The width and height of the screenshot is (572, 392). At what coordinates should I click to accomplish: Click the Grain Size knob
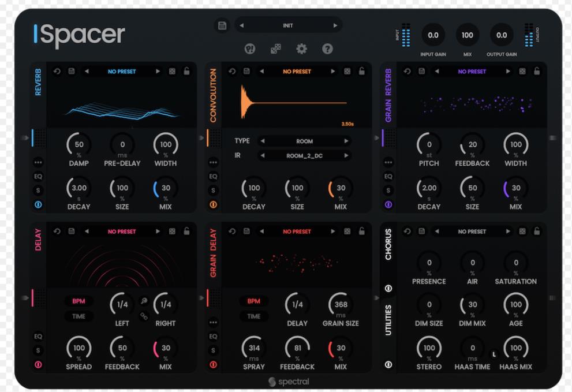tap(341, 304)
